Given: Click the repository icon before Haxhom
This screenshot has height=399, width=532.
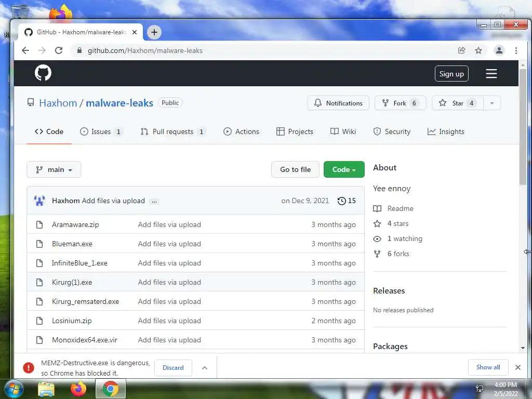Looking at the screenshot, I should [x=31, y=102].
